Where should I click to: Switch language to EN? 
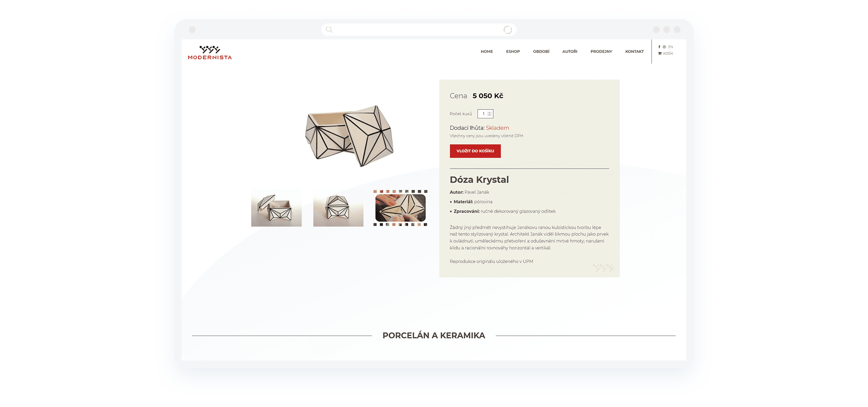671,47
